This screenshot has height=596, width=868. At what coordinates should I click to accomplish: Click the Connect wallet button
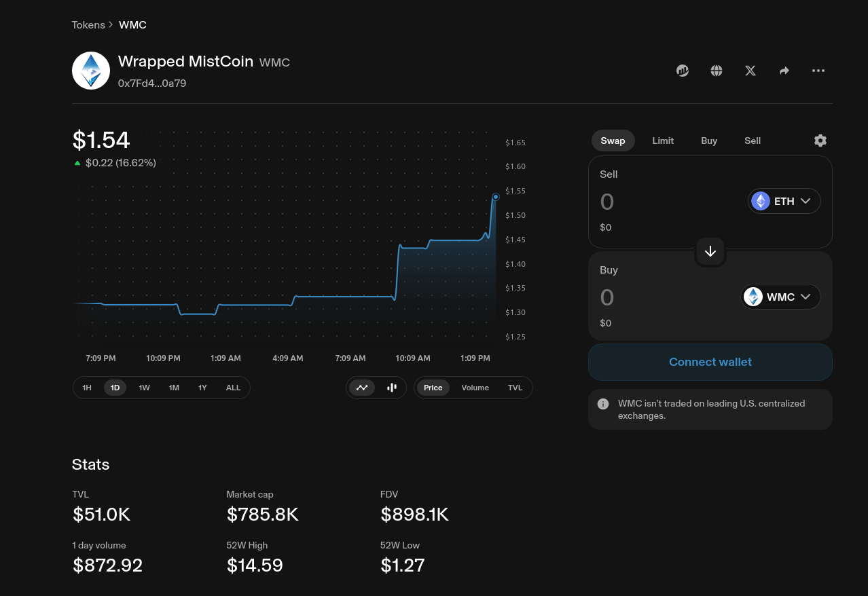pos(710,362)
